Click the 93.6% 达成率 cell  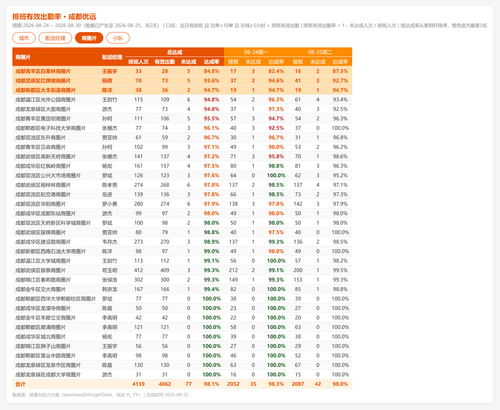click(x=211, y=81)
